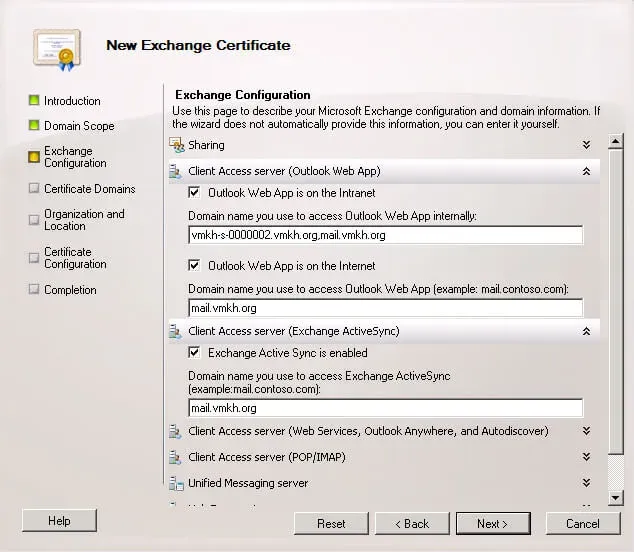Viewport: 634px width, 552px height.
Task: Click Client Access server (POP/IMAP) header text
Action: (267, 457)
